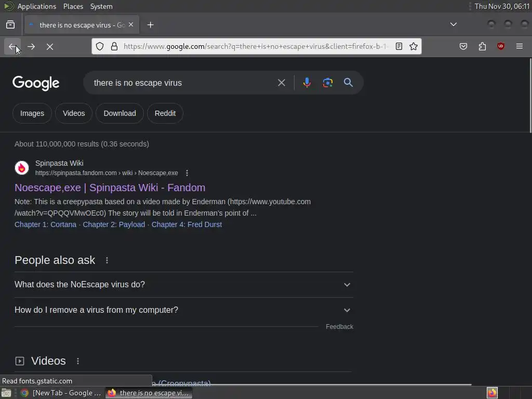View site information via padlock icon
The image size is (532, 399).
tap(114, 46)
